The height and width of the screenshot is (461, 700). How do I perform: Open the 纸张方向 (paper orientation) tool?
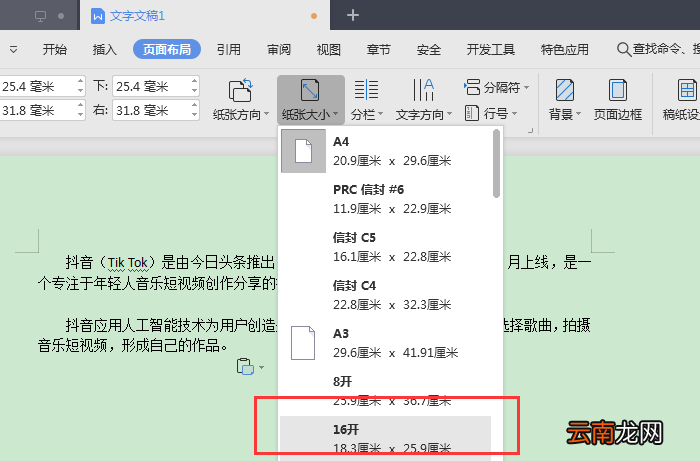tap(241, 100)
